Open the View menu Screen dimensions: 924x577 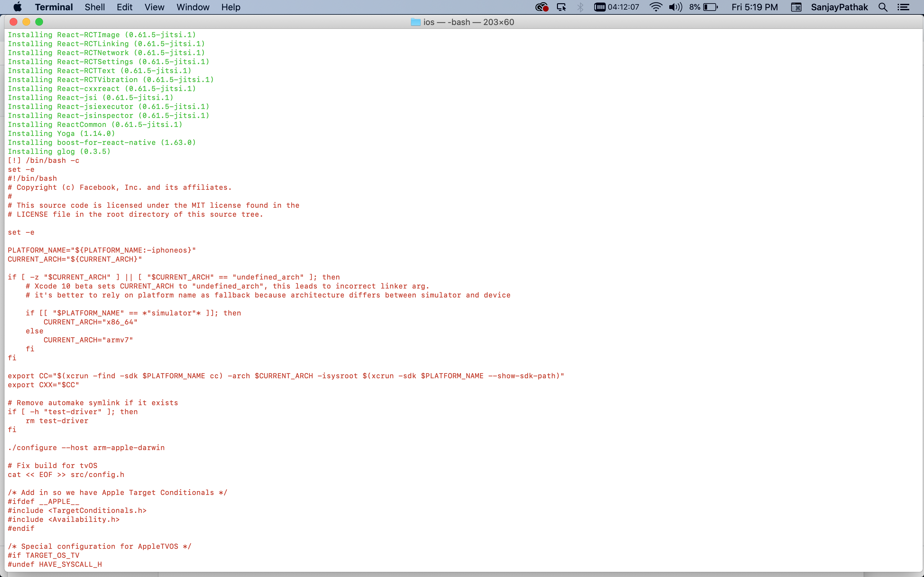click(154, 7)
